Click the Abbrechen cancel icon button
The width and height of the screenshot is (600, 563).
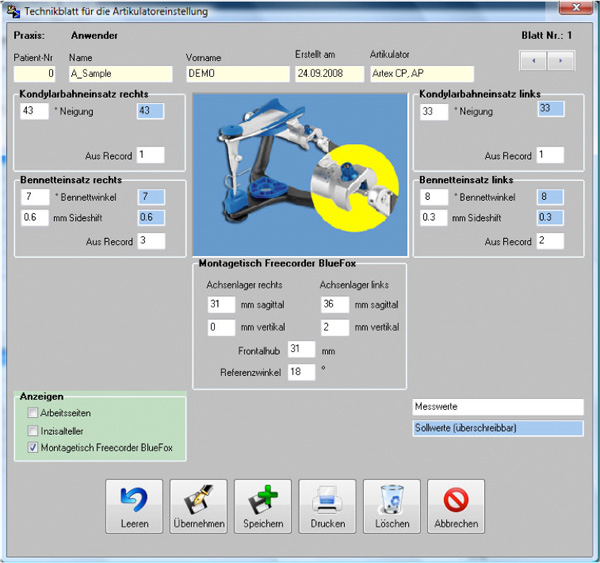[x=456, y=506]
